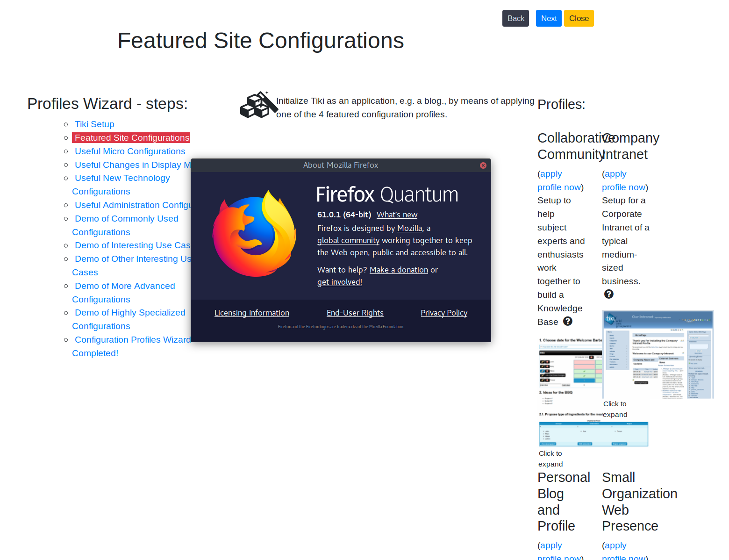
Task: Open Licensing Information link
Action: click(x=252, y=313)
